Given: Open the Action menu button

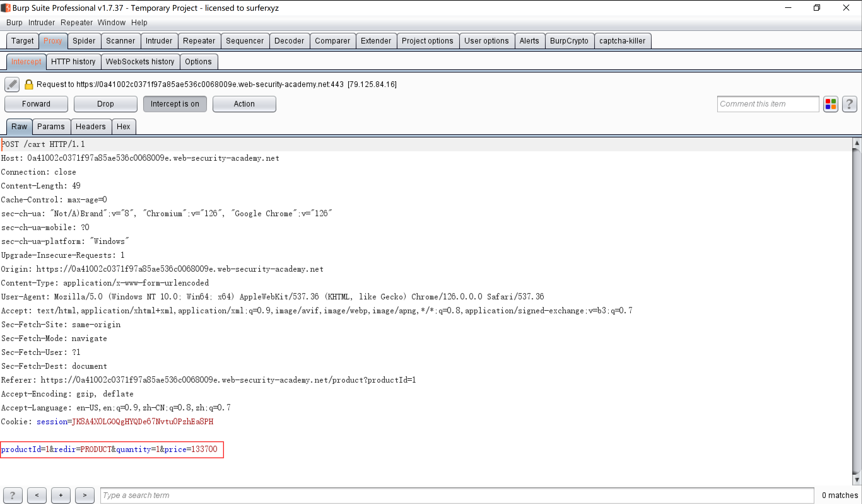Looking at the screenshot, I should (x=244, y=104).
